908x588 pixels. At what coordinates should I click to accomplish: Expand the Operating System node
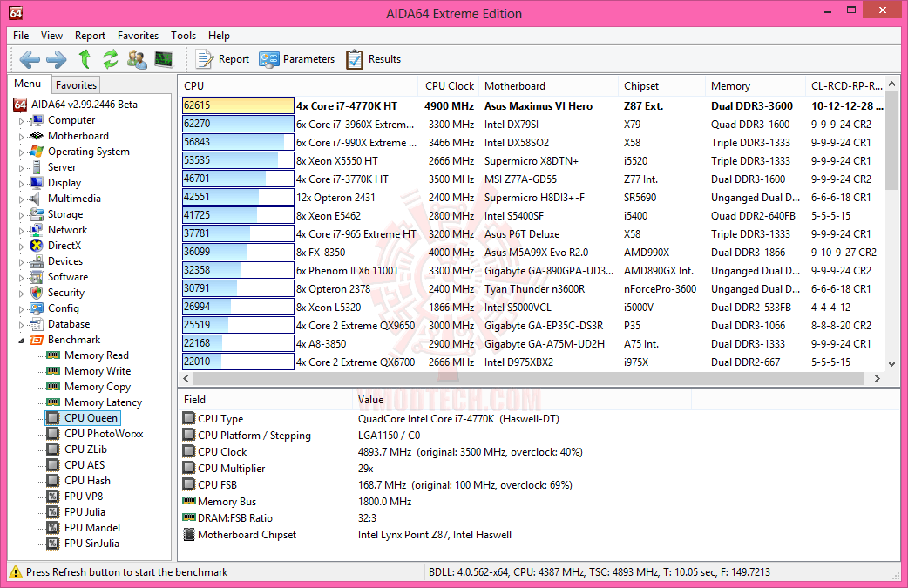pyautogui.click(x=22, y=152)
